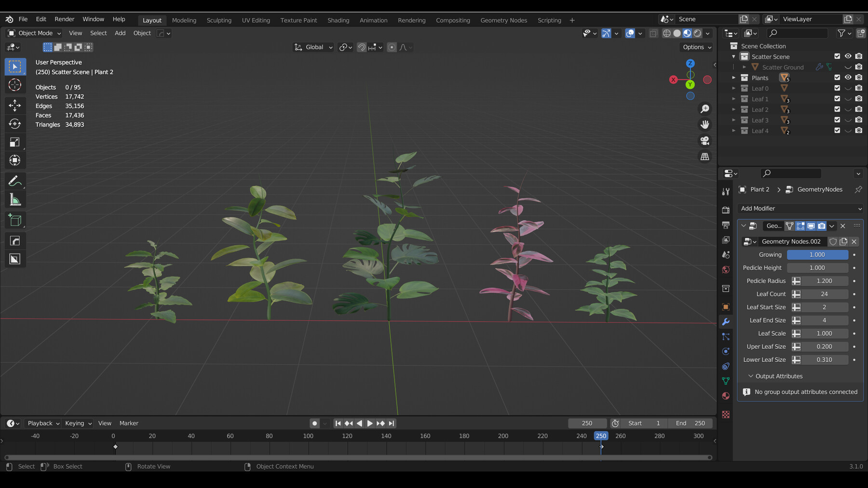Select the Rotate tool in the toolbar
This screenshot has height=488, width=868.
click(15, 123)
